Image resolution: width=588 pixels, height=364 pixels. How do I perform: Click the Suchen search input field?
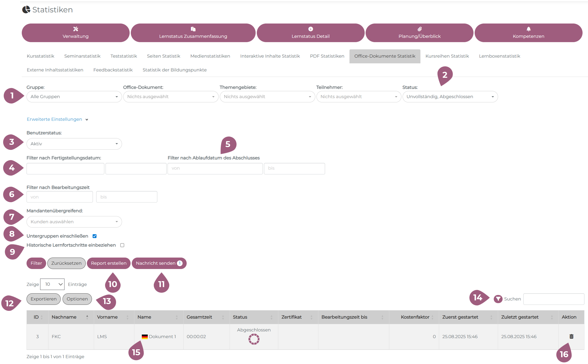tap(553, 299)
